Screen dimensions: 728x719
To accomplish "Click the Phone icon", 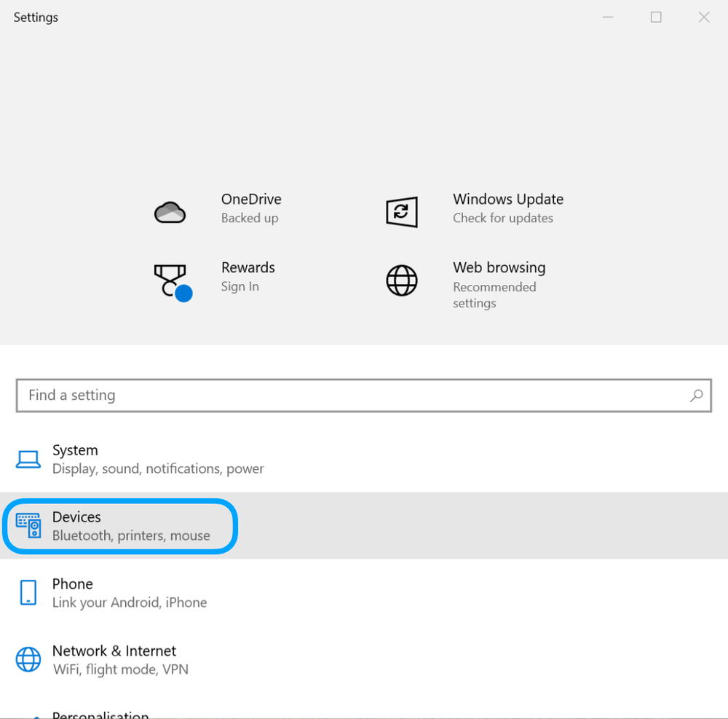I will (28, 592).
